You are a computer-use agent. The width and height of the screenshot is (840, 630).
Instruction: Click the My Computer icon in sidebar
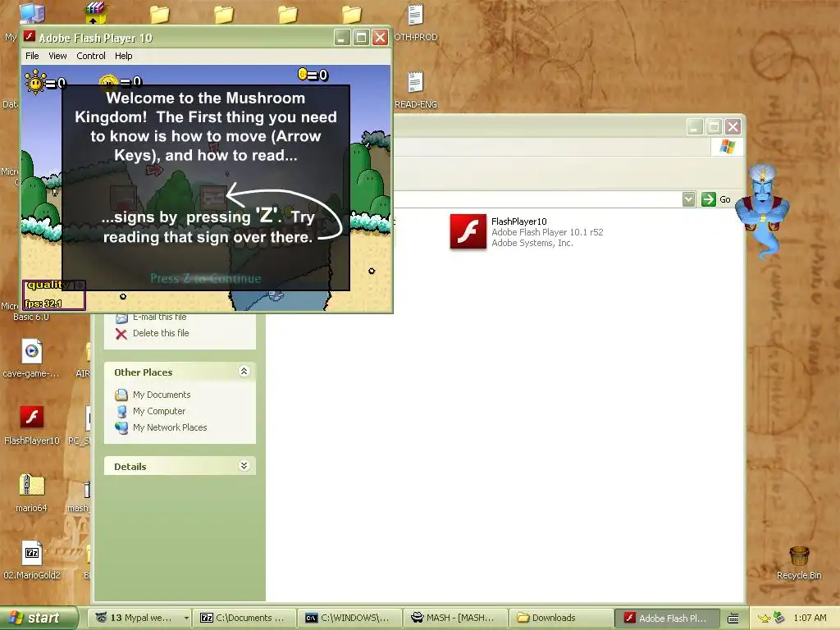point(121,412)
